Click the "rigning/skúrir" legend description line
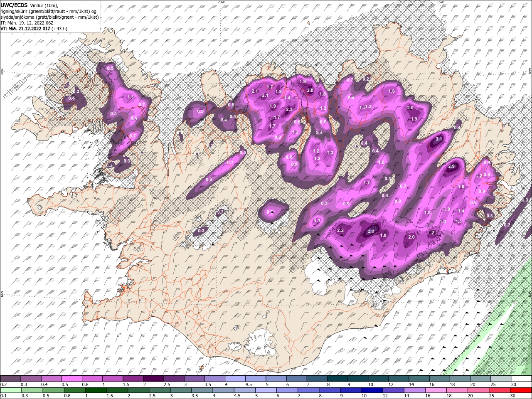 point(48,11)
